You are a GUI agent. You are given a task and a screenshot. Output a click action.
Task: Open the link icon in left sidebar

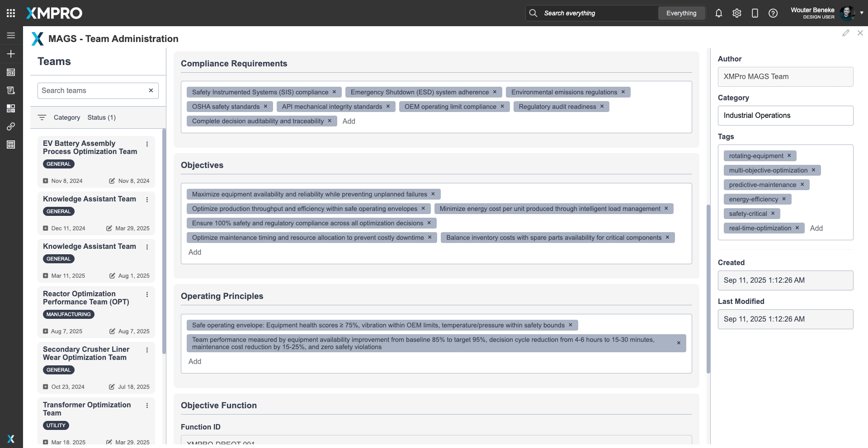point(11,126)
